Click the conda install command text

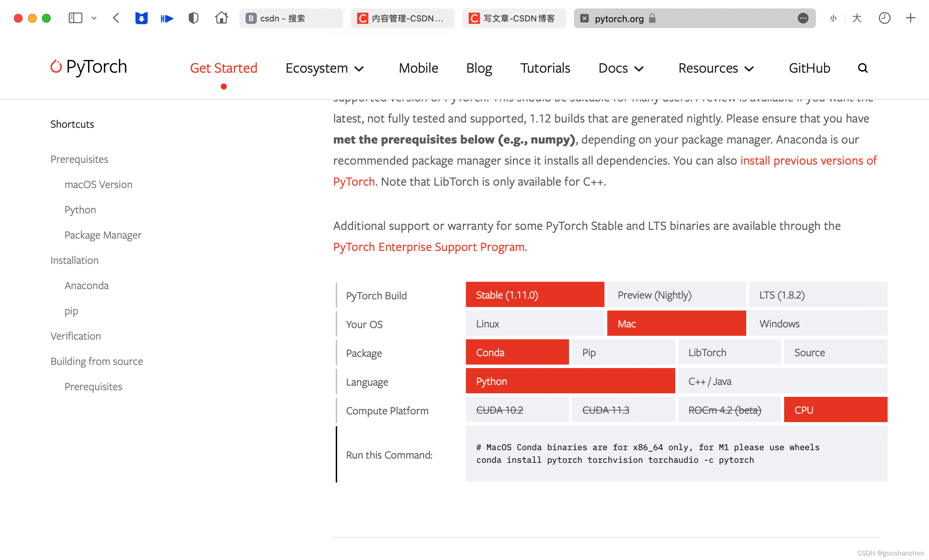615,460
